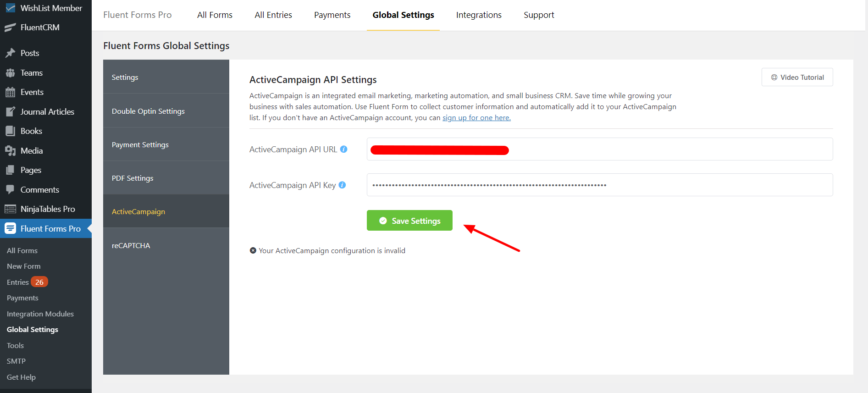Open the Settings panel section
Image resolution: width=868 pixels, height=393 pixels.
166,77
